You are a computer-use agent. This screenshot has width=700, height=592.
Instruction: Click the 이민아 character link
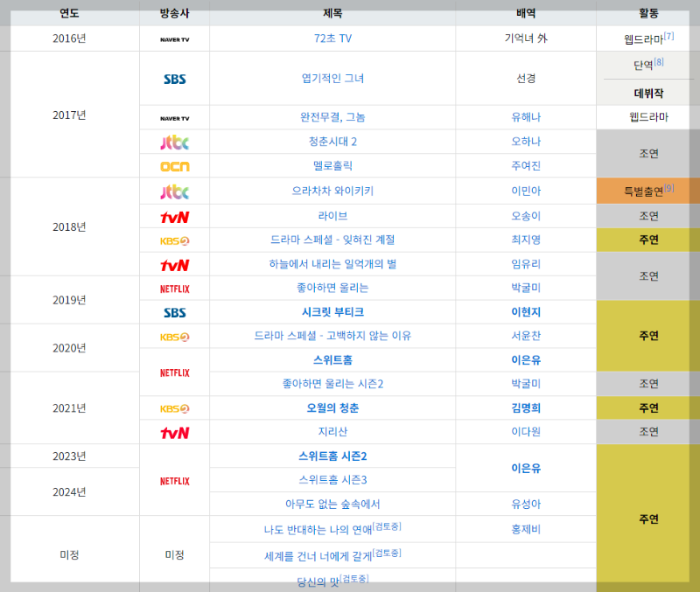point(526,191)
